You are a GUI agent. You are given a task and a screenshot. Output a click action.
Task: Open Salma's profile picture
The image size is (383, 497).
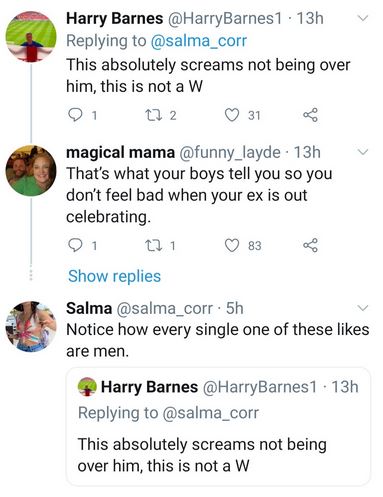point(31,327)
